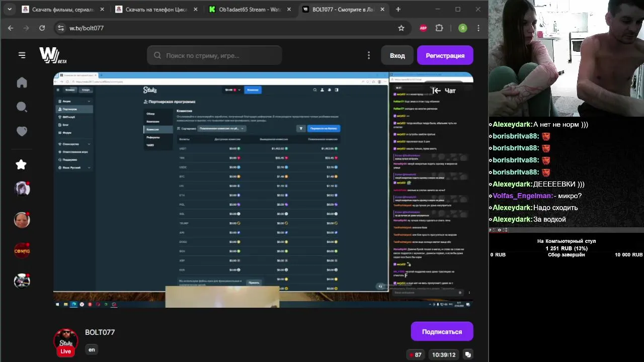Screen dimensions: 644x362
Task: Open the three-dot menu beside Вход
Action: tap(369, 55)
